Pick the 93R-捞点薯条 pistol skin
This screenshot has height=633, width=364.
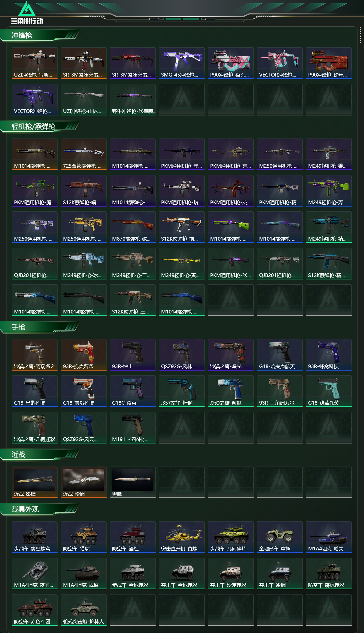(x=83, y=355)
